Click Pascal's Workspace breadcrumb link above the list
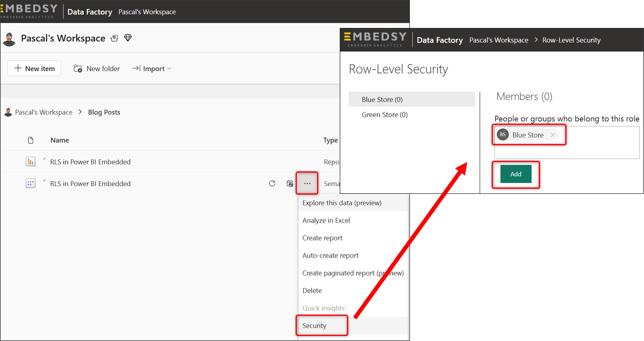This screenshot has width=644, height=341. pyautogui.click(x=44, y=112)
